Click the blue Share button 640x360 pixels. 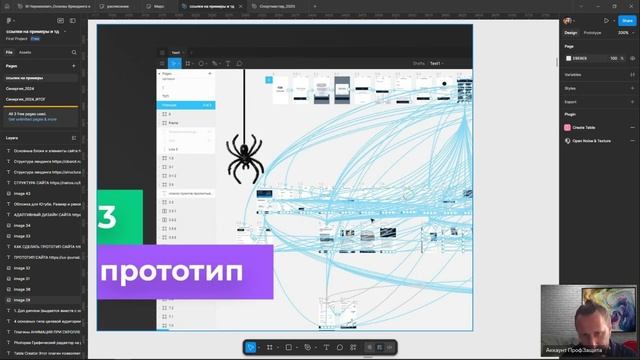627,20
